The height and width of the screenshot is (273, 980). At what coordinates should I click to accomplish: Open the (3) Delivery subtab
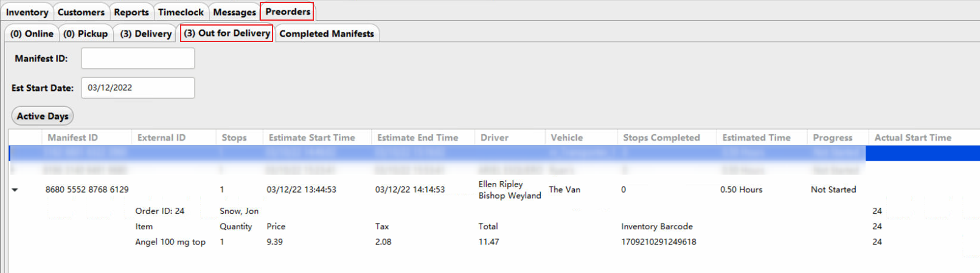point(146,34)
